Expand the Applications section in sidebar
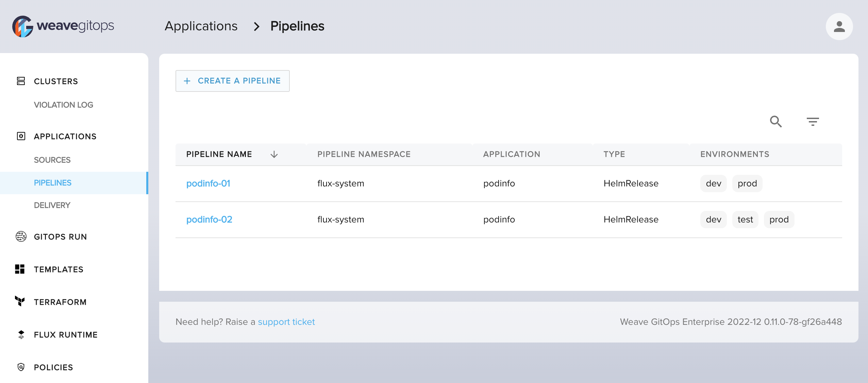 click(65, 136)
